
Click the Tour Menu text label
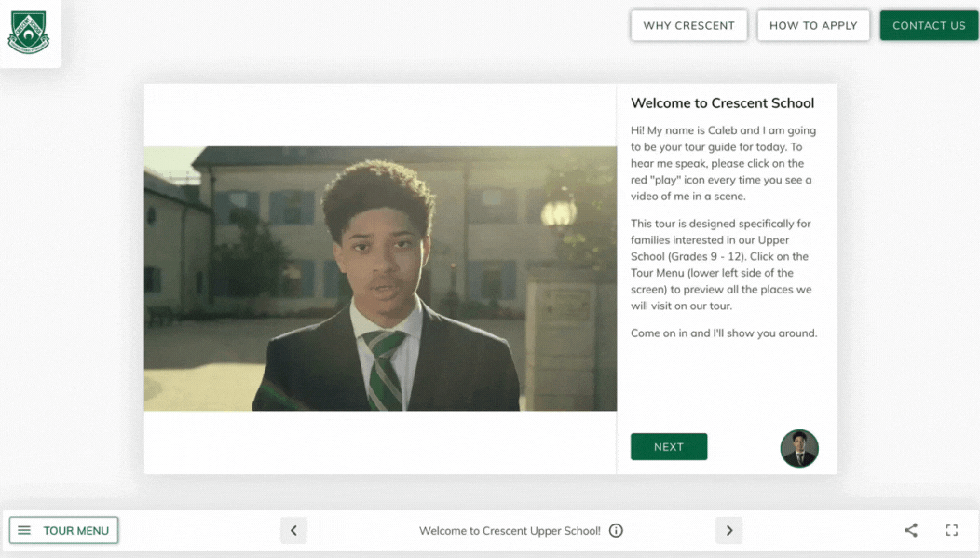coord(75,530)
